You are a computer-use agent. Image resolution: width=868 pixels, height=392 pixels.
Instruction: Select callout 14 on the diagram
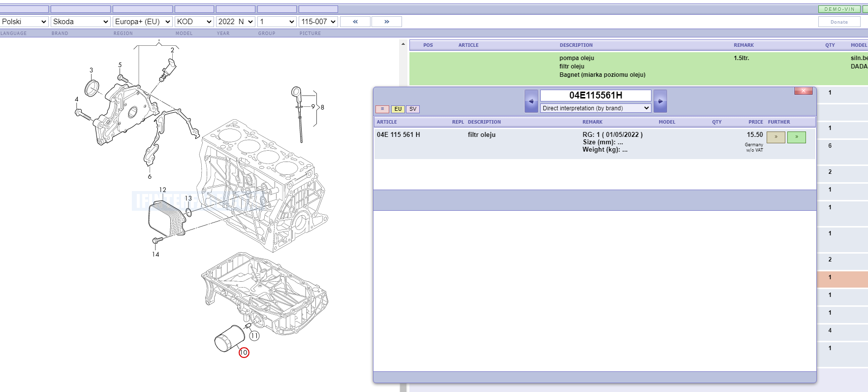tap(155, 255)
